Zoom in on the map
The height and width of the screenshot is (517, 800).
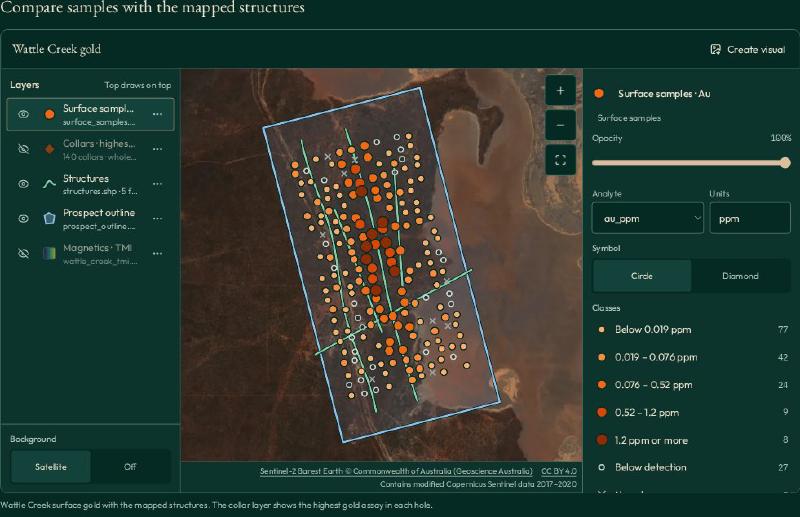pyautogui.click(x=560, y=90)
